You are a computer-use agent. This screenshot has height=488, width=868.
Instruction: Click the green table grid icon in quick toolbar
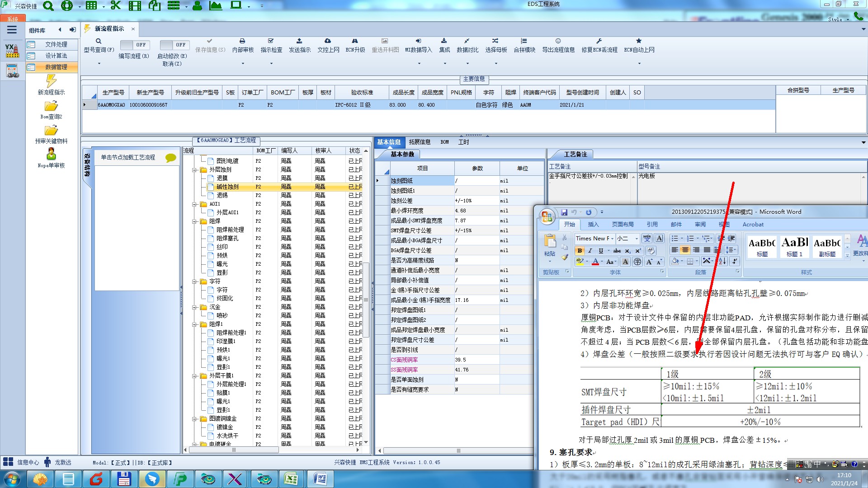91,6
